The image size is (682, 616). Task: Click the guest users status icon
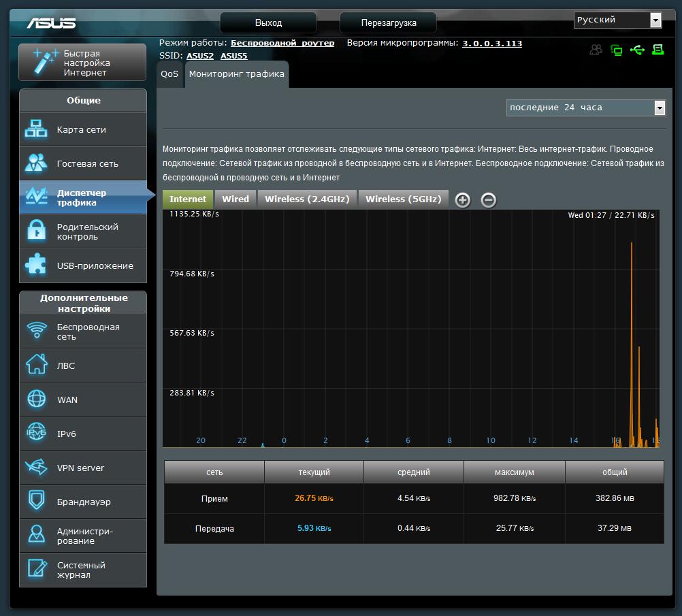tap(596, 50)
